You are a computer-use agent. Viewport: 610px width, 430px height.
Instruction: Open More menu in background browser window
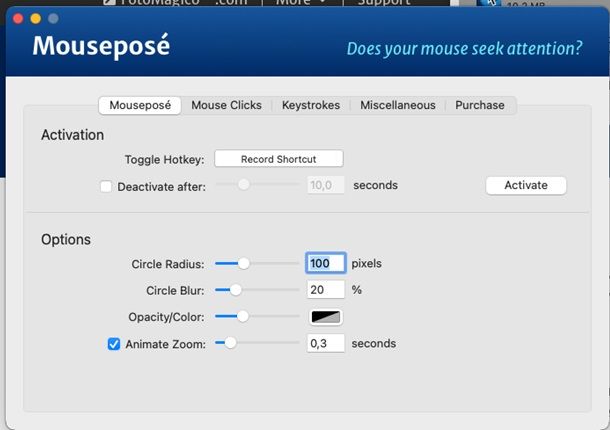300,2
